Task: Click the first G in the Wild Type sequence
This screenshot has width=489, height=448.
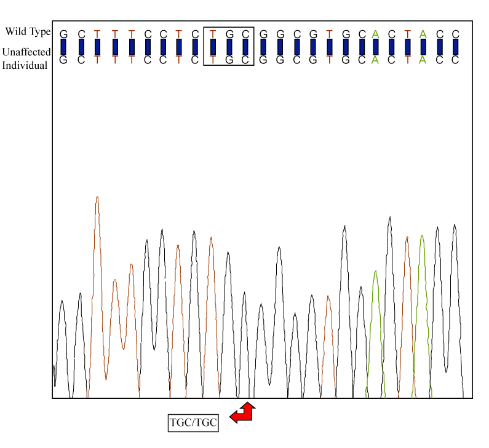Action: pyautogui.click(x=63, y=34)
